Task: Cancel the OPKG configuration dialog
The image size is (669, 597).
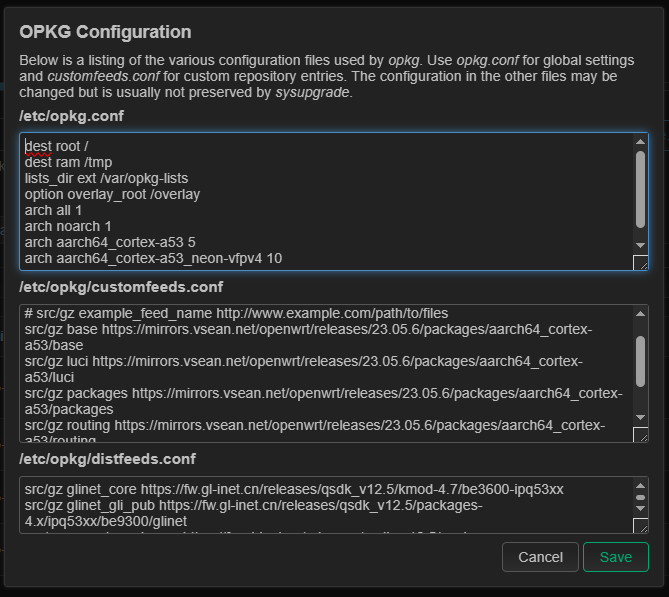Action: [x=540, y=557]
